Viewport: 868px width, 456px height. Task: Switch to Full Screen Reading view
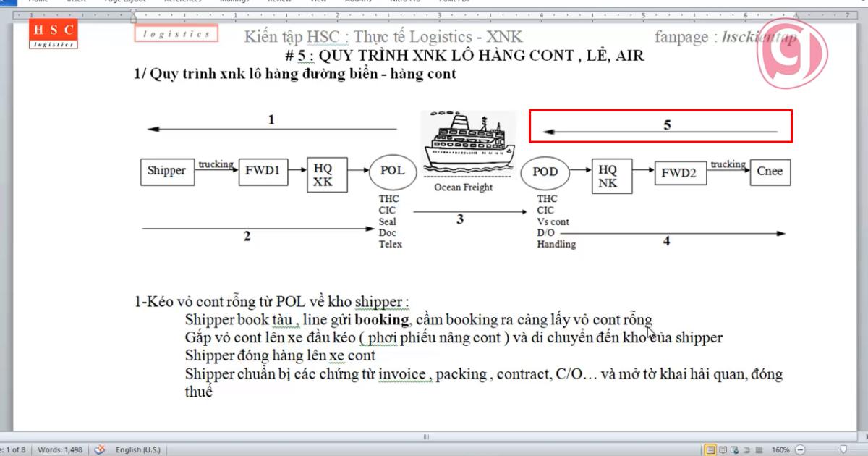pos(723,449)
